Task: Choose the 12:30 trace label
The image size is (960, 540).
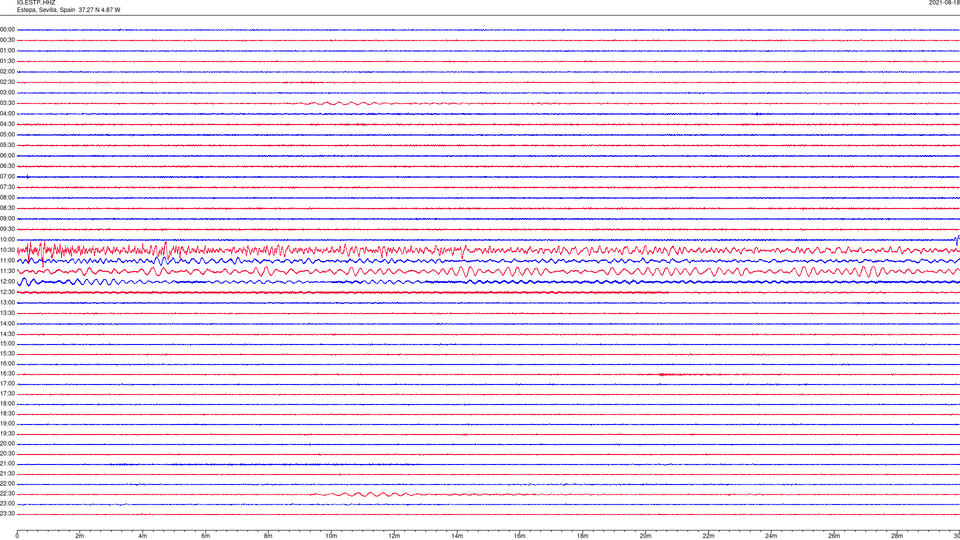Action: point(7,292)
